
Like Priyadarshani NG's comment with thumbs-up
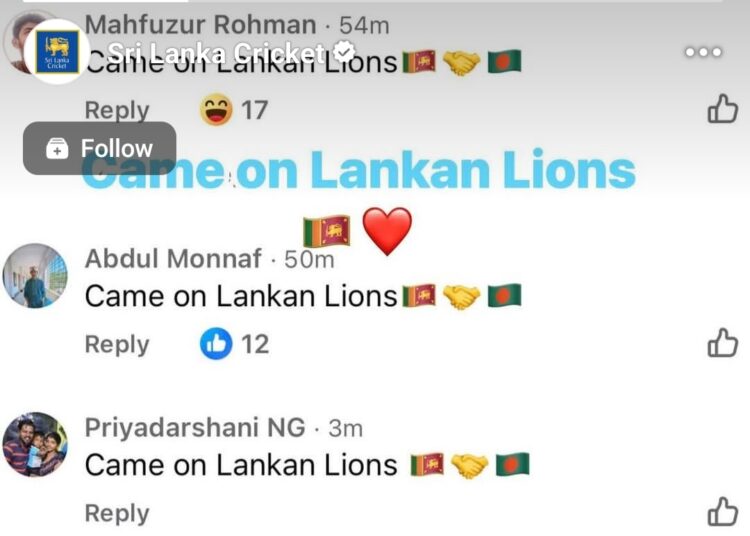tap(723, 512)
